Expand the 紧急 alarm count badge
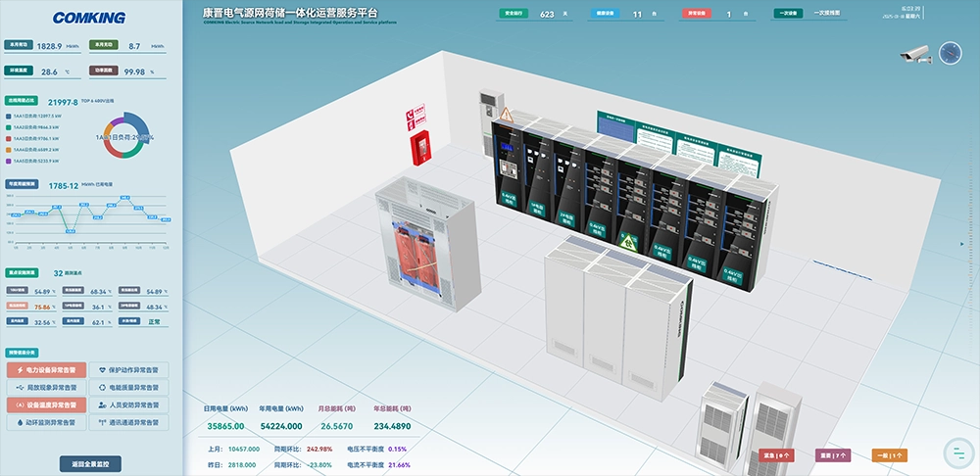The image size is (980, 476). pyautogui.click(x=776, y=455)
